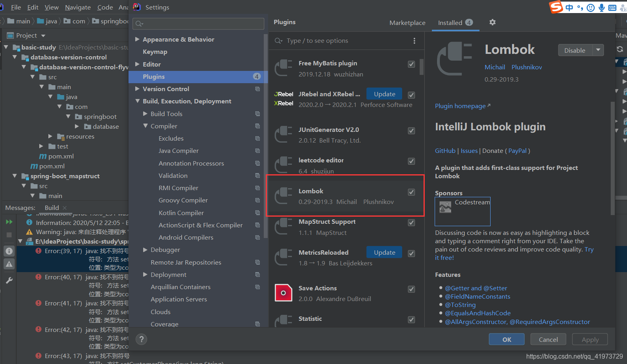Collapse the Compiler settings node
The width and height of the screenshot is (627, 364).
click(145, 126)
